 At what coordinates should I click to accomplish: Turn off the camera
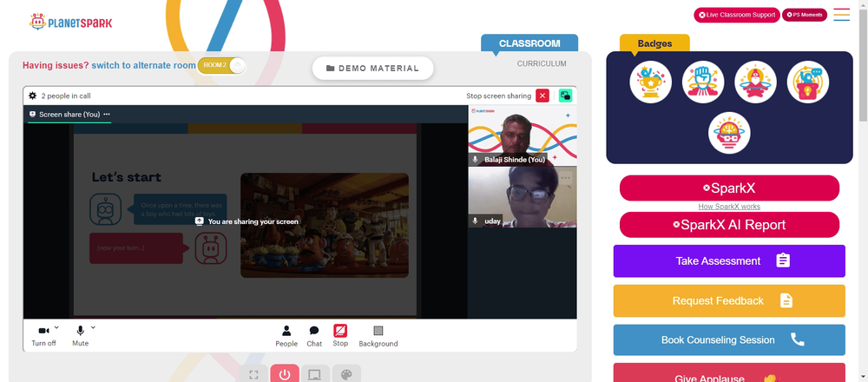click(43, 335)
